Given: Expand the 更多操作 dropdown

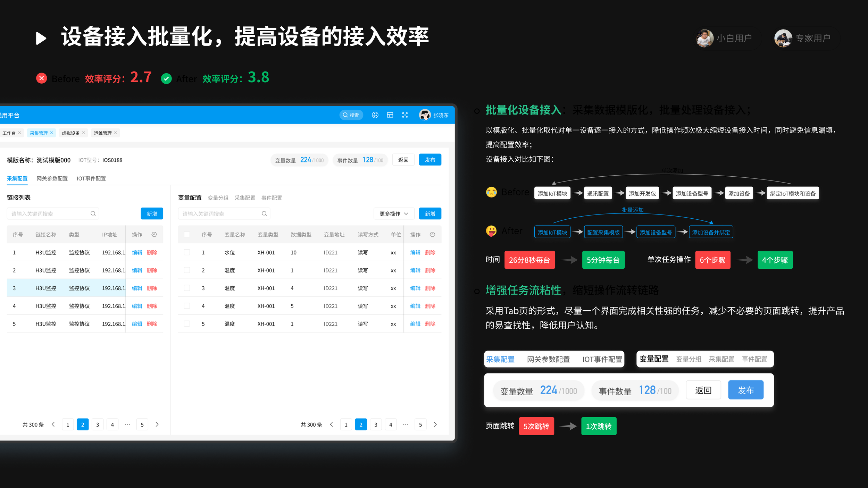Looking at the screenshot, I should tap(394, 213).
